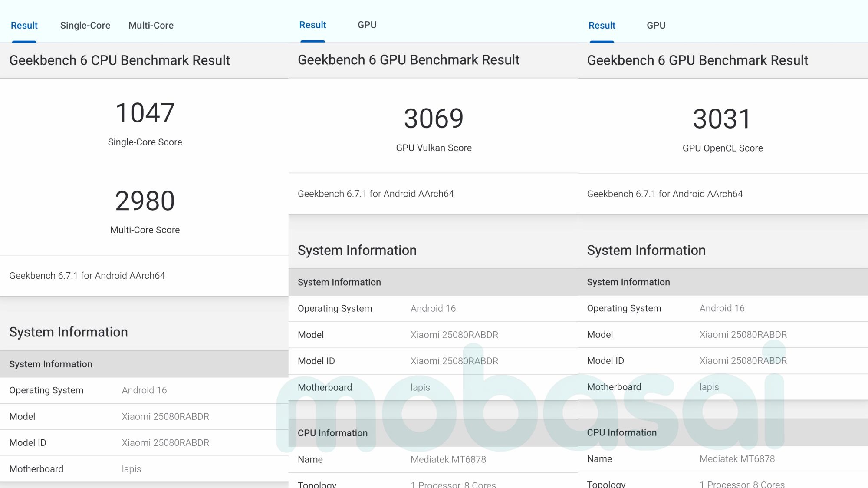Click Mediatek MT6878 name in Vulkan panel

point(448,459)
